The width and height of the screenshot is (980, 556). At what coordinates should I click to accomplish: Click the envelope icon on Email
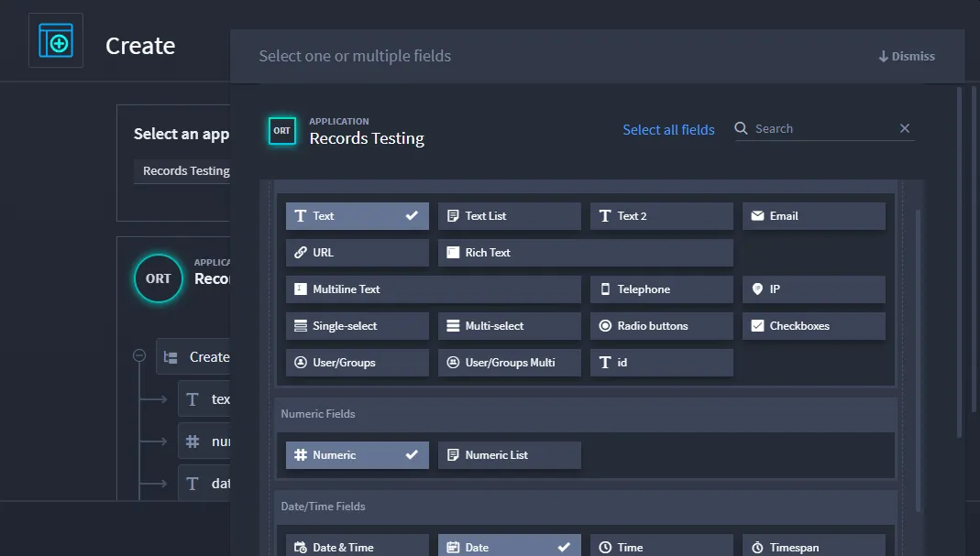pyautogui.click(x=757, y=215)
